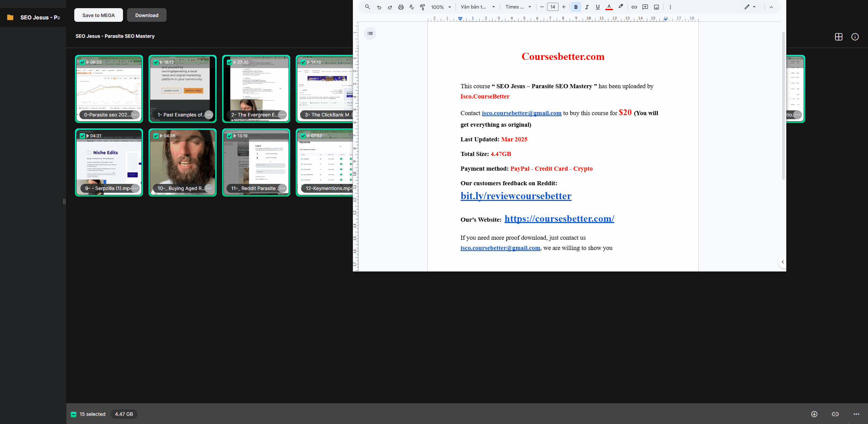Click the print icon in toolbar
The height and width of the screenshot is (424, 868).
[401, 7]
